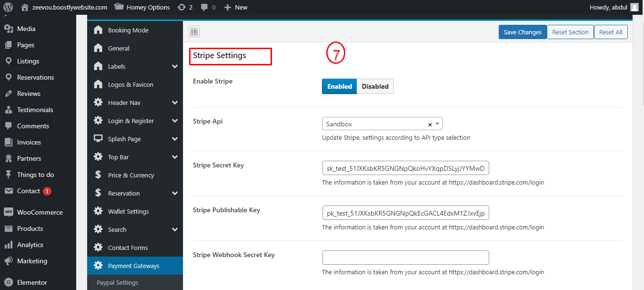This screenshot has width=644, height=290.
Task: Click the Things to do pushpin icon
Action: click(x=9, y=175)
